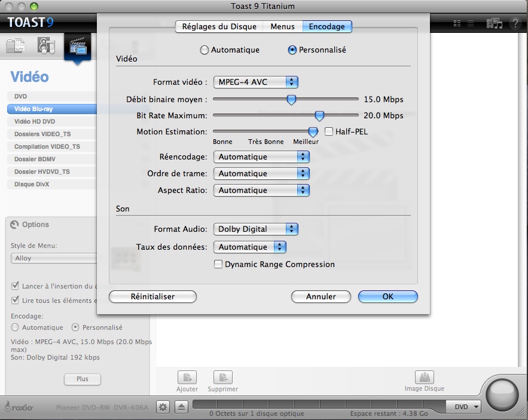Select the Video project category icon
The width and height of the screenshot is (528, 420).
(78, 47)
